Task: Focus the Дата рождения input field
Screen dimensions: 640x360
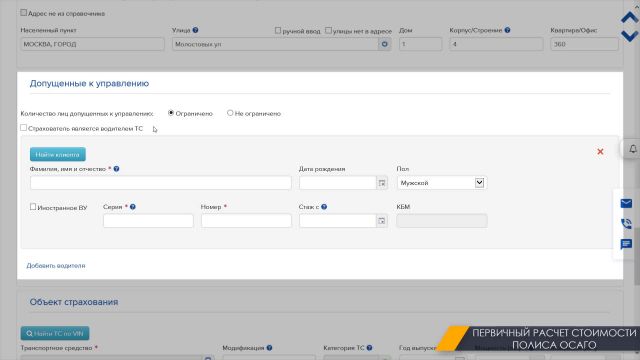Action: click(338, 183)
